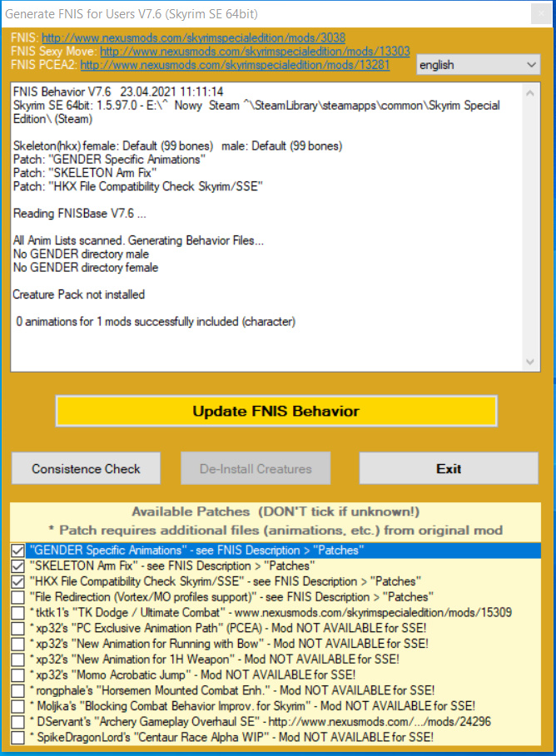Screen dimensions: 556x756
Task: Click the 'No GENDER directory female' line
Action: pos(86,268)
